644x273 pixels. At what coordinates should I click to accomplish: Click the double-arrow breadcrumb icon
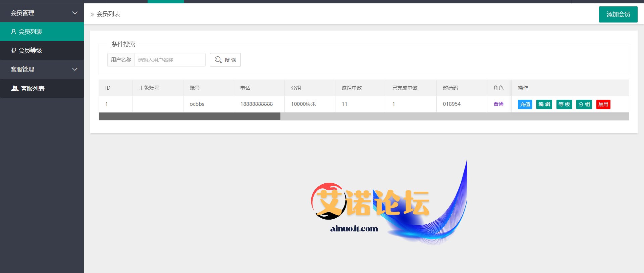point(92,14)
